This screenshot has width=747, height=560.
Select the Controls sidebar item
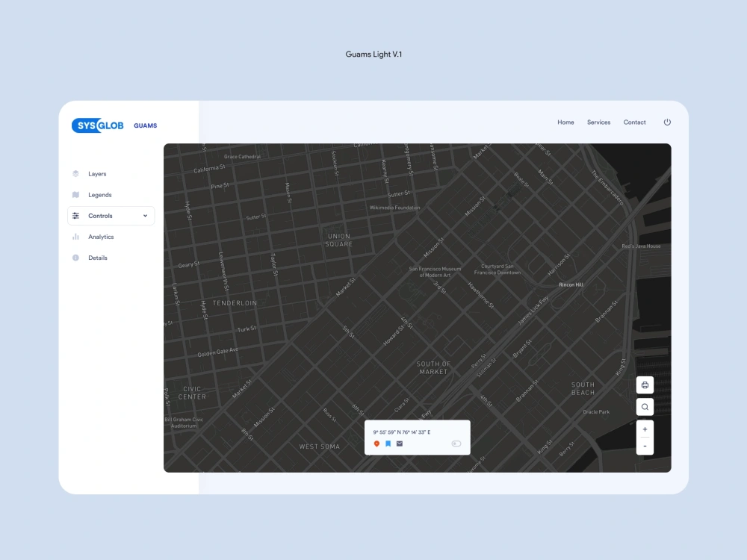(111, 216)
